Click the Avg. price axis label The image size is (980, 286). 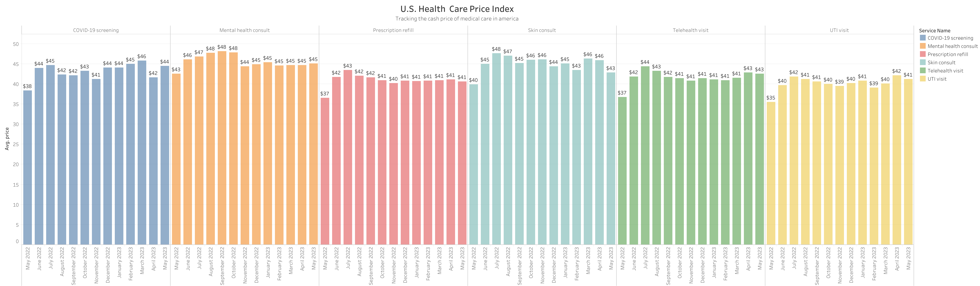coord(7,139)
